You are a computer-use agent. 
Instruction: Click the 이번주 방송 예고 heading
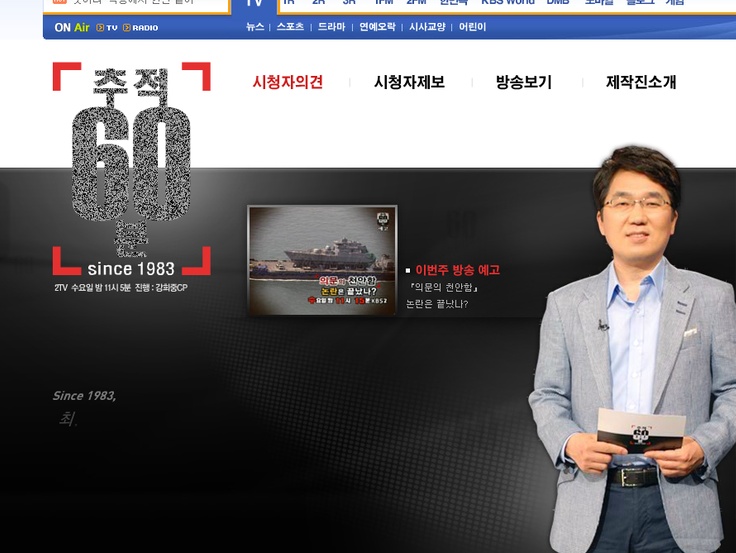click(x=458, y=270)
